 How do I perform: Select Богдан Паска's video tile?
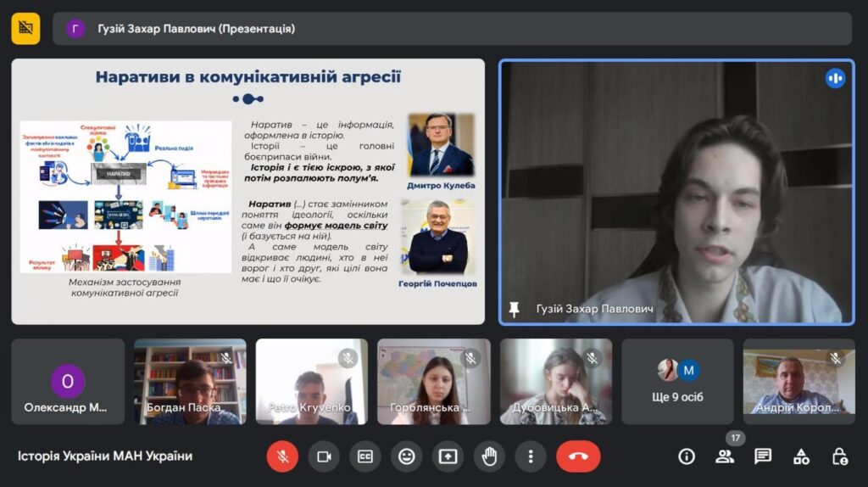click(x=190, y=381)
